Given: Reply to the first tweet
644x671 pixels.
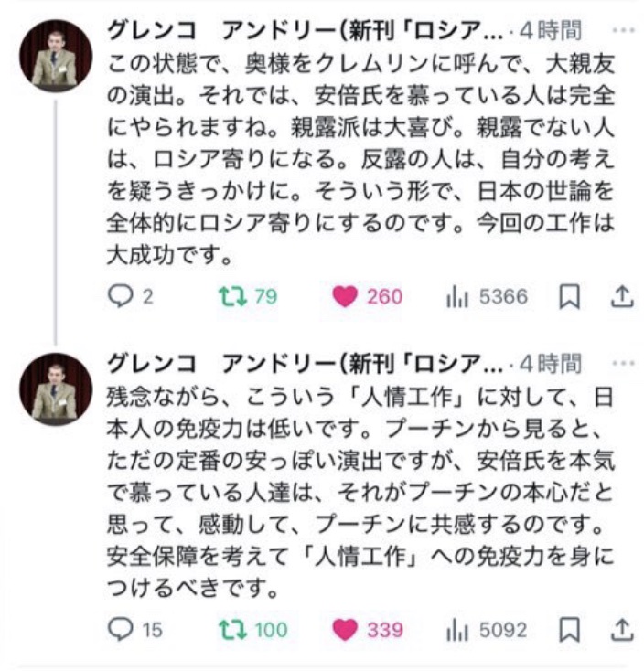Looking at the screenshot, I should [120, 297].
